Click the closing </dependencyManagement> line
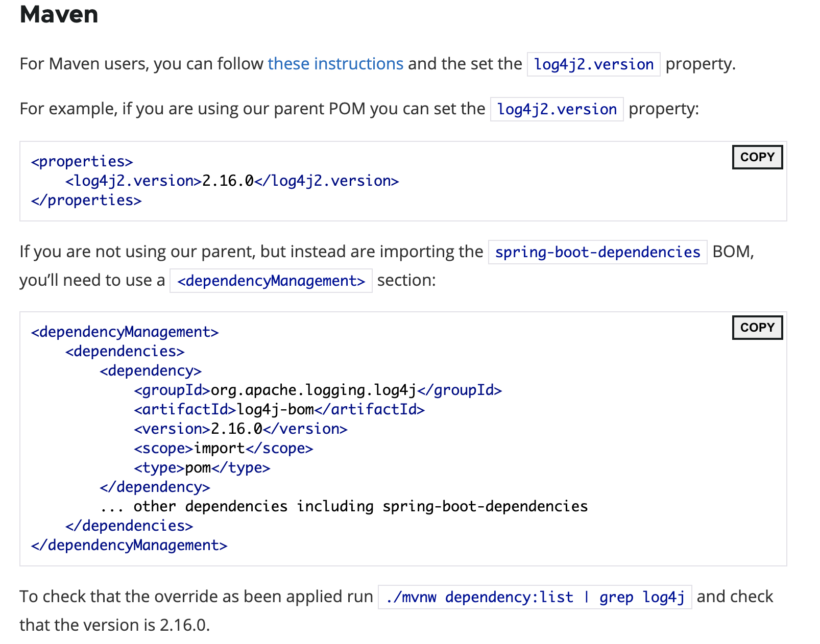 point(129,545)
